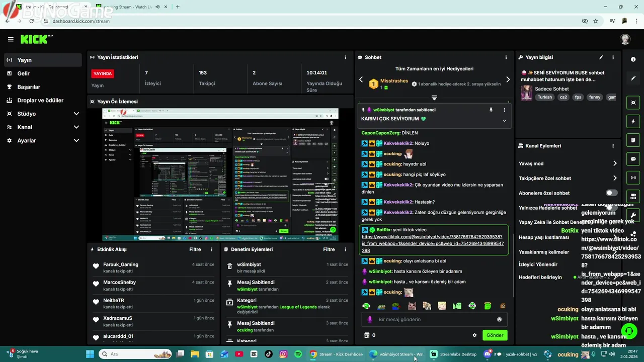
Task: Click Yasaklanmış kelimeler option
Action: click(544, 252)
